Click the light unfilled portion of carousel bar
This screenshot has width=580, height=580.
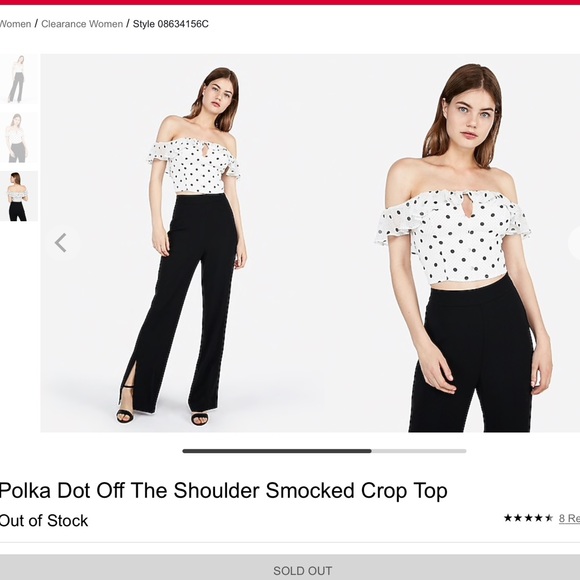click(419, 451)
